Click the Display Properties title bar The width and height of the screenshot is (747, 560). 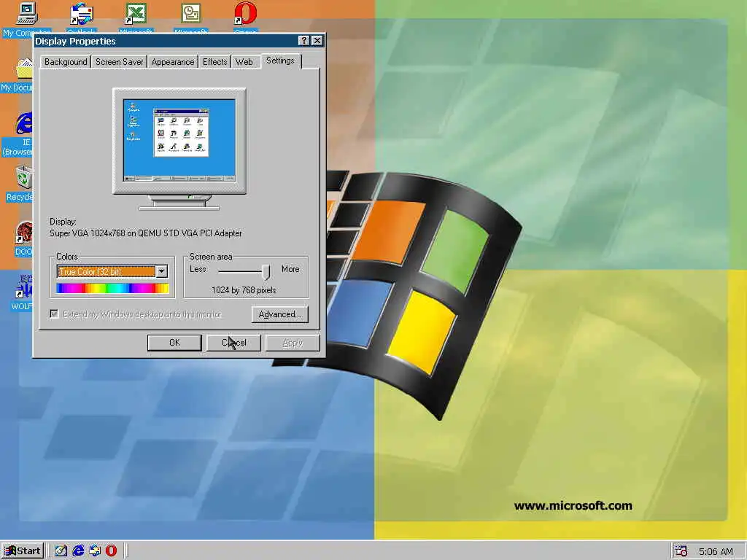click(x=166, y=41)
